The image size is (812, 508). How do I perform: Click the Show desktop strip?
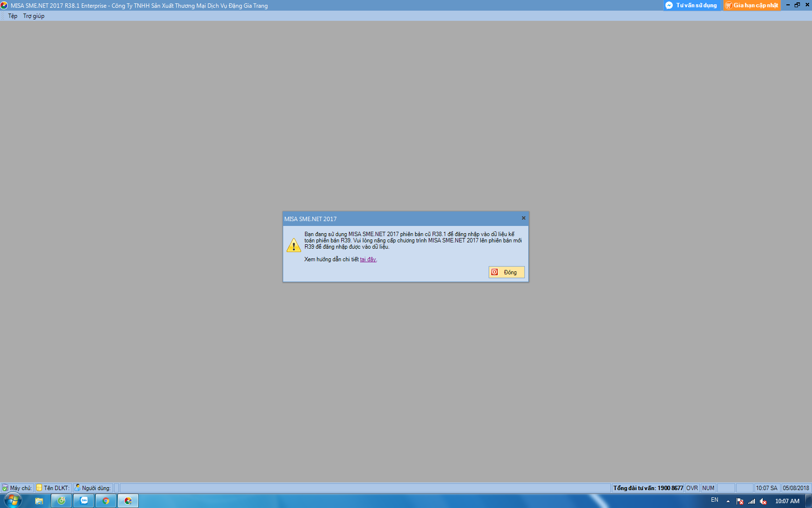[x=809, y=501]
